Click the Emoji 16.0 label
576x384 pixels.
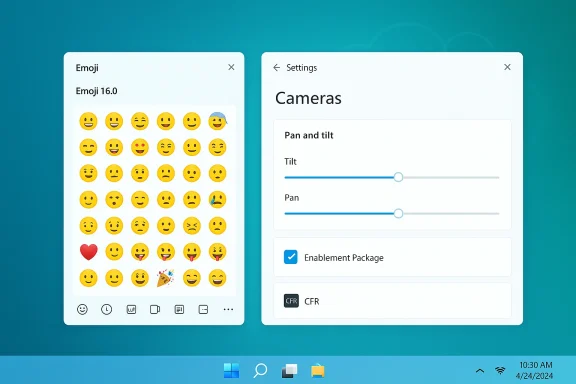96,91
